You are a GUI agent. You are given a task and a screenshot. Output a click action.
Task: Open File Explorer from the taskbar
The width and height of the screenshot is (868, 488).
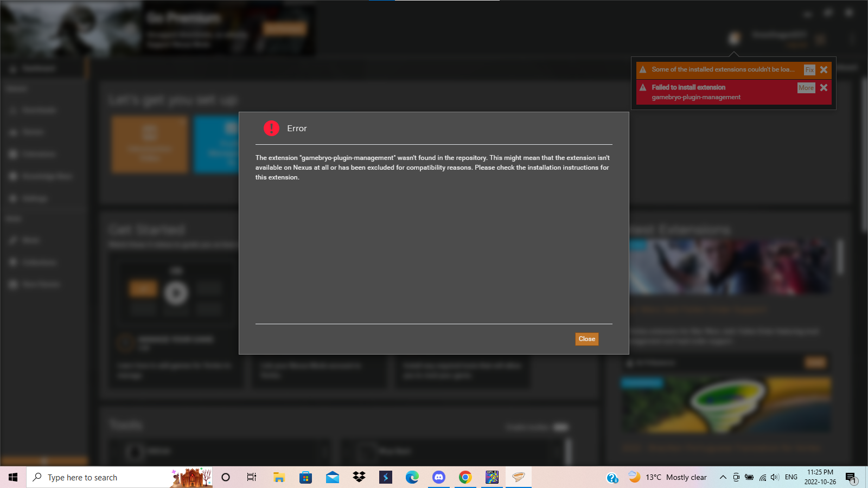279,477
